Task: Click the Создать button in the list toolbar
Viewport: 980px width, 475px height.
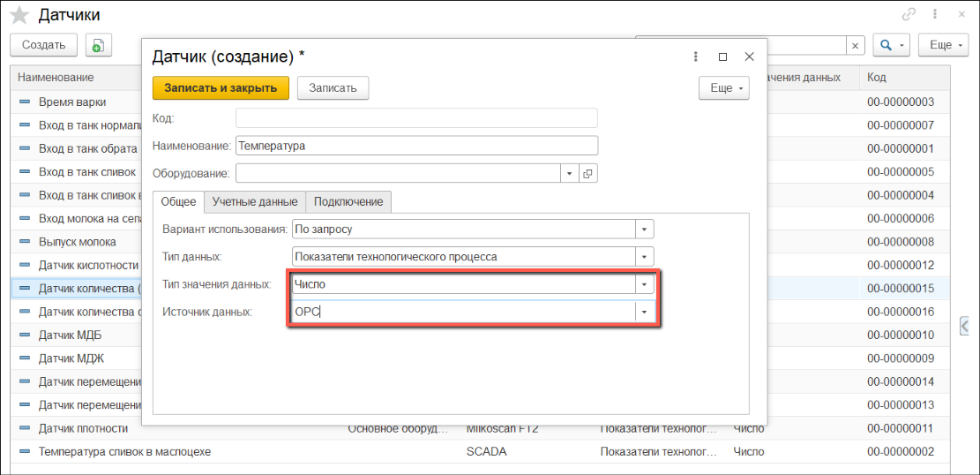Action: coord(43,45)
